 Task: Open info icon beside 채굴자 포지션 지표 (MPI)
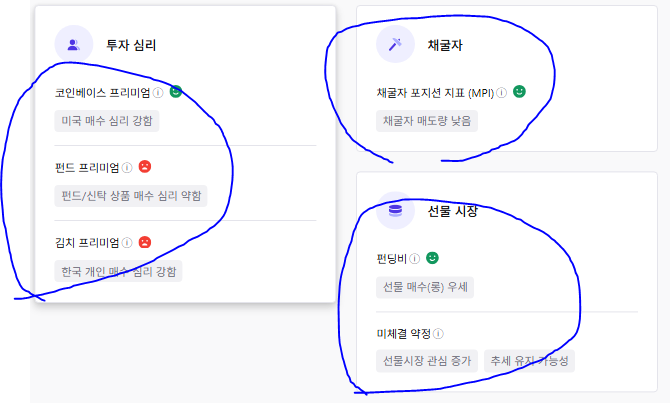pyautogui.click(x=502, y=93)
